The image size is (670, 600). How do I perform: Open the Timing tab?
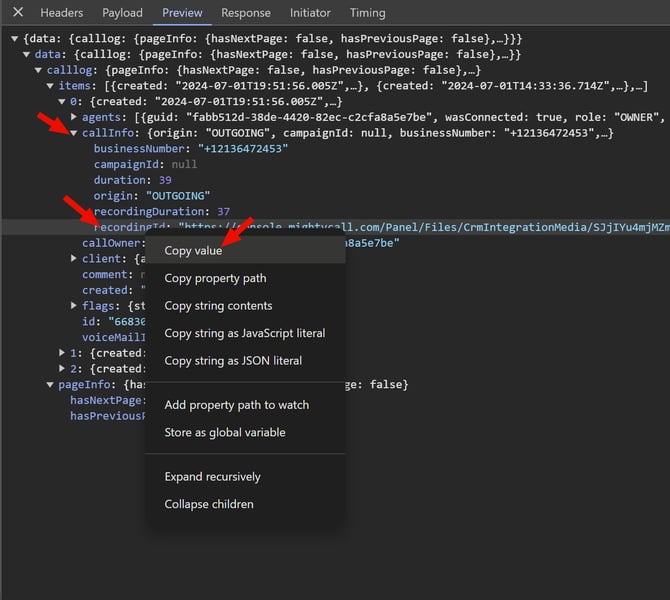[x=367, y=13]
